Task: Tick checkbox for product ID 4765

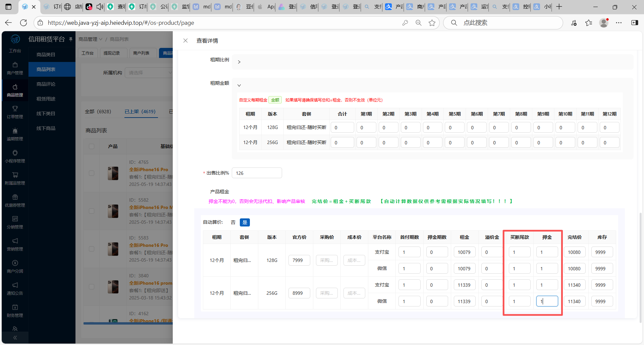Action: [92, 173]
